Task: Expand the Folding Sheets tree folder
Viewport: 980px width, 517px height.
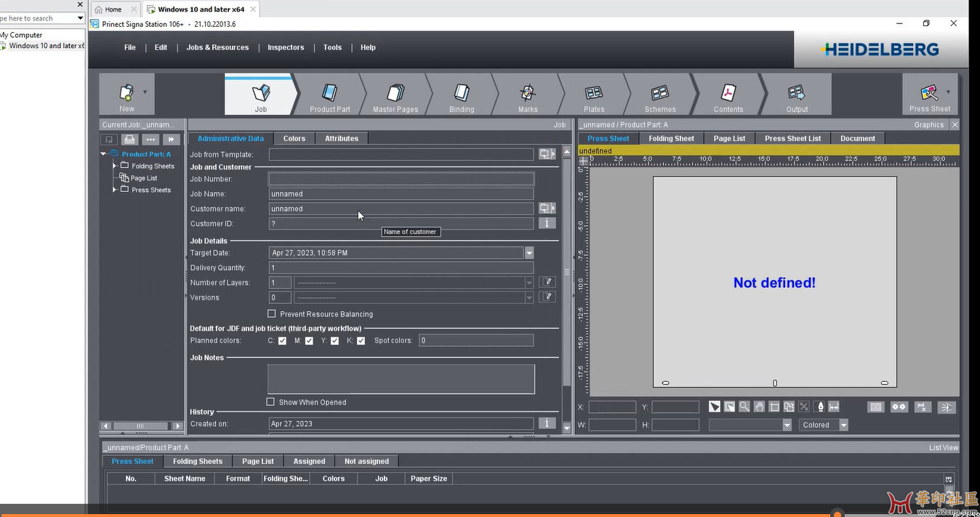Action: pyautogui.click(x=115, y=166)
